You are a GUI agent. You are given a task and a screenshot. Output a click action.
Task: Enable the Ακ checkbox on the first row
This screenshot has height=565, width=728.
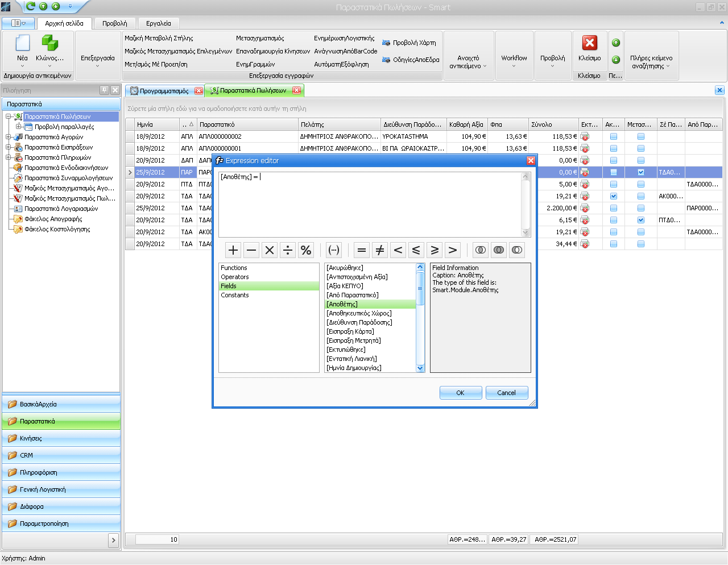coord(613,136)
